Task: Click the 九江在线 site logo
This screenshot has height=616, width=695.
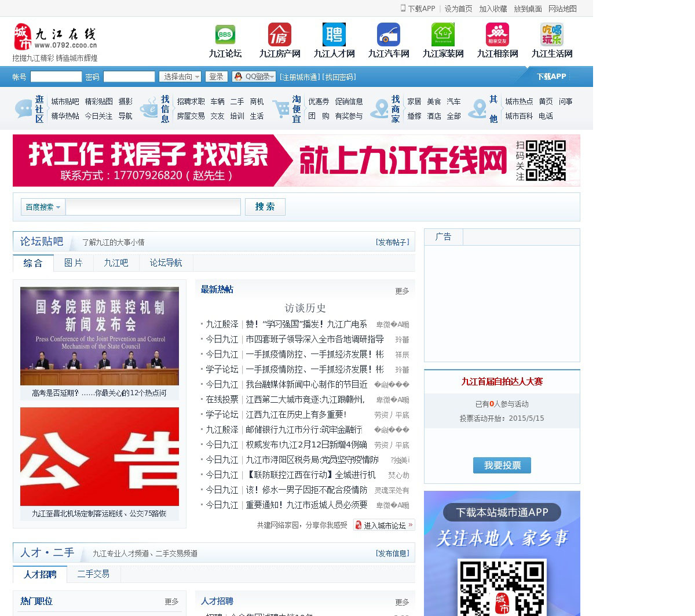Action: tap(55, 37)
